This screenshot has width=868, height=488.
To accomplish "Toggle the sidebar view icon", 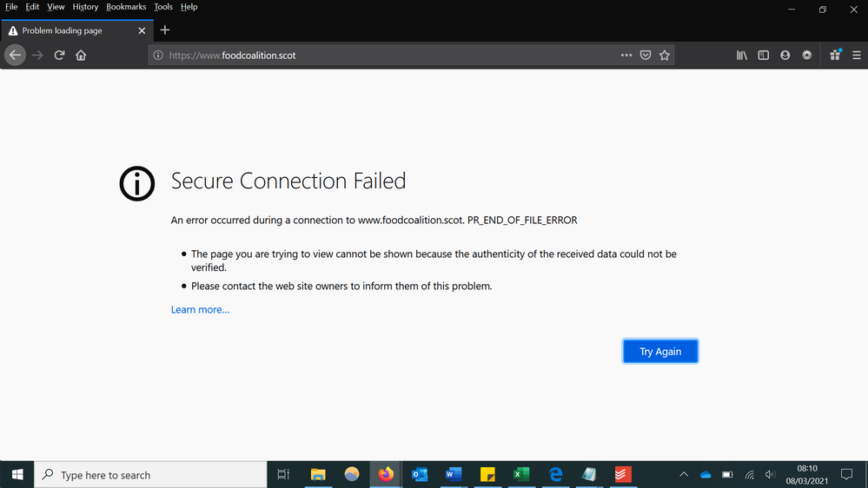I will click(764, 56).
